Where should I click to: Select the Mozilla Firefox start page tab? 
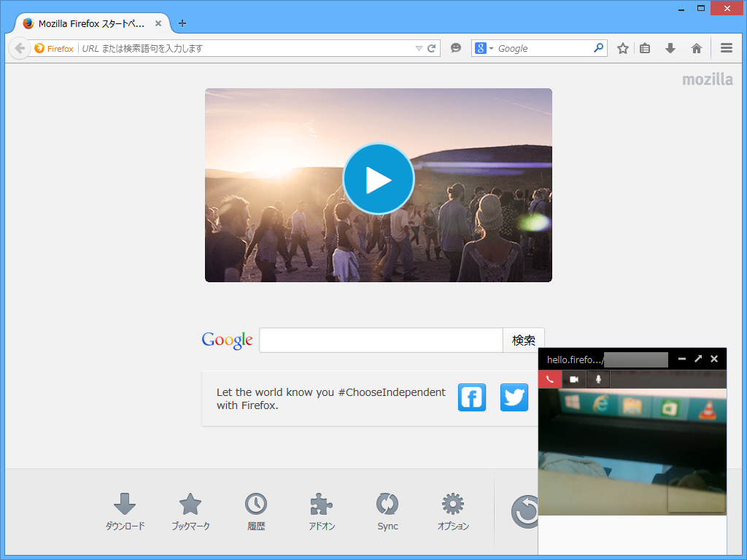[x=90, y=23]
